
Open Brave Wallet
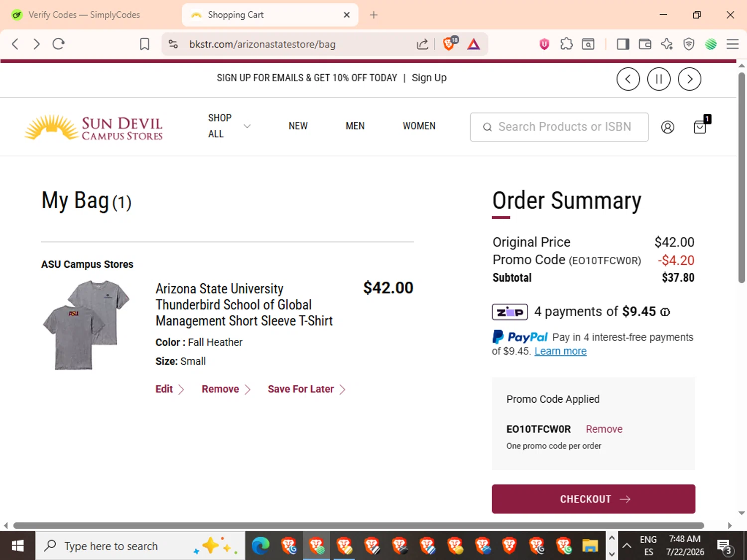pyautogui.click(x=645, y=44)
